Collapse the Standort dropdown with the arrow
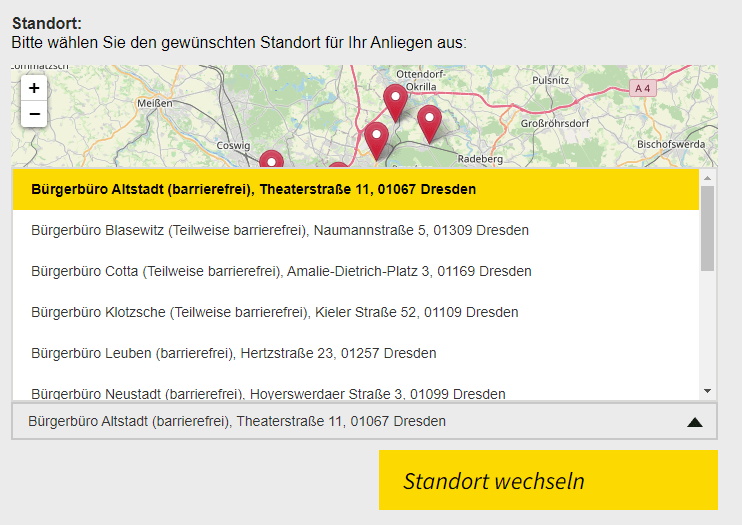This screenshot has height=525, width=742. pyautogui.click(x=695, y=422)
